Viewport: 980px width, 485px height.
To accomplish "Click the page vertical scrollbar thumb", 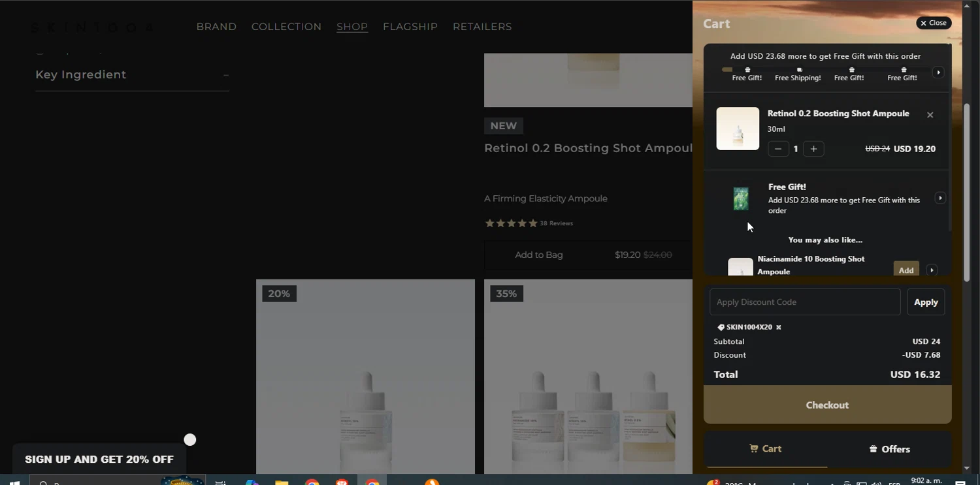I will click(967, 193).
